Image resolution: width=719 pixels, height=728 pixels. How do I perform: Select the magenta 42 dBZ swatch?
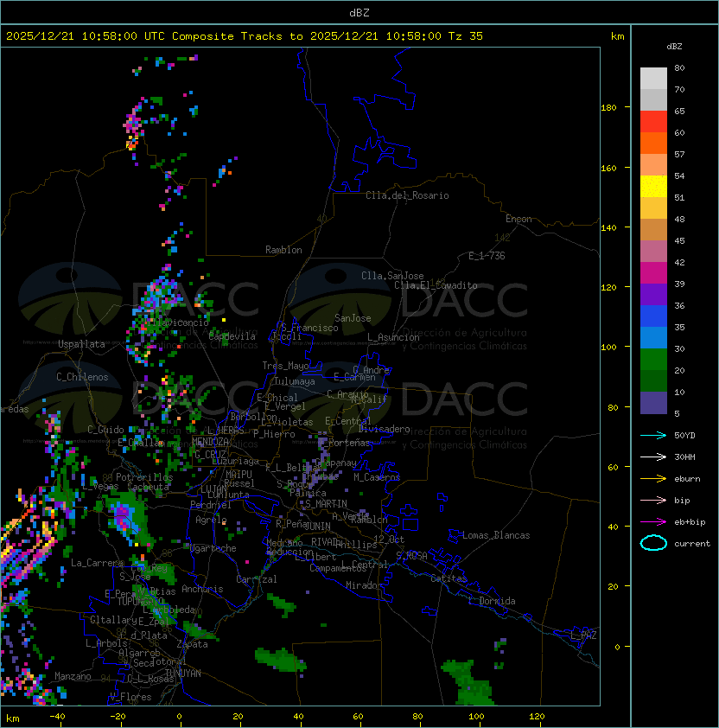(x=653, y=273)
